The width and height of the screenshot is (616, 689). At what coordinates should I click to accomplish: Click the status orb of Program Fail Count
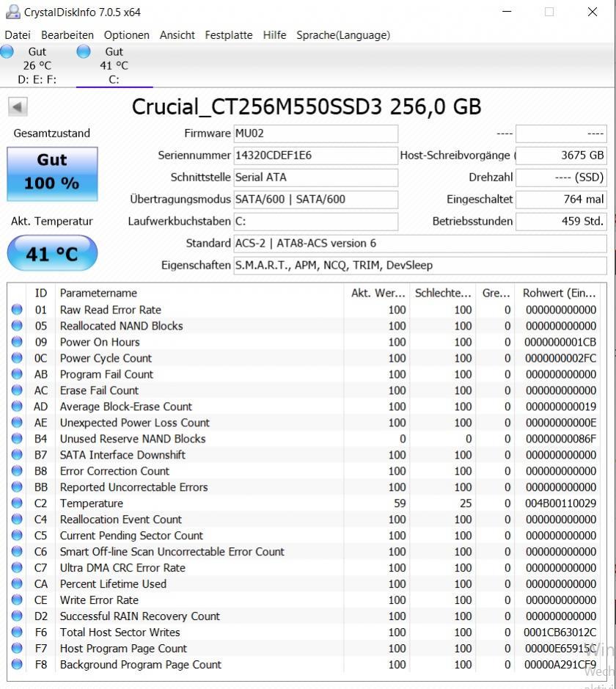17,374
